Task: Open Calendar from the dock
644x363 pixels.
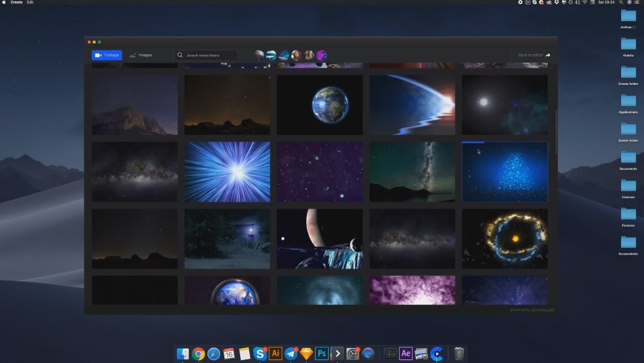Action: (x=229, y=353)
